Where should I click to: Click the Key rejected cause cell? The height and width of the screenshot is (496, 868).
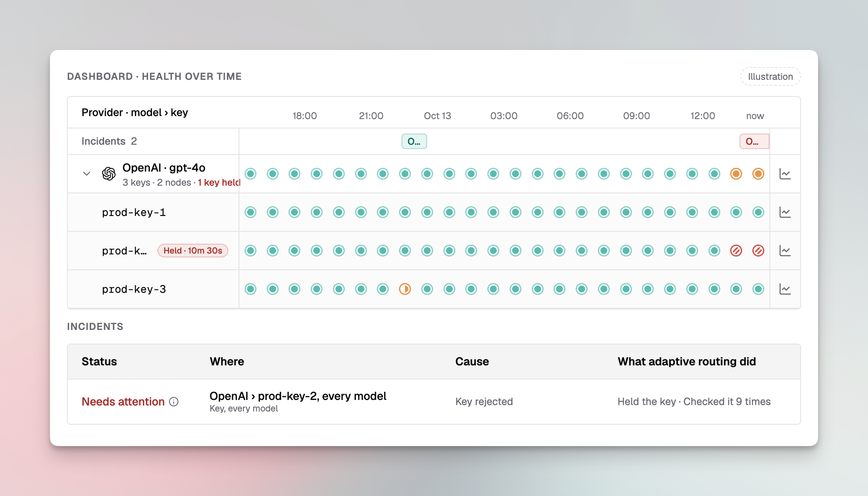tap(484, 402)
